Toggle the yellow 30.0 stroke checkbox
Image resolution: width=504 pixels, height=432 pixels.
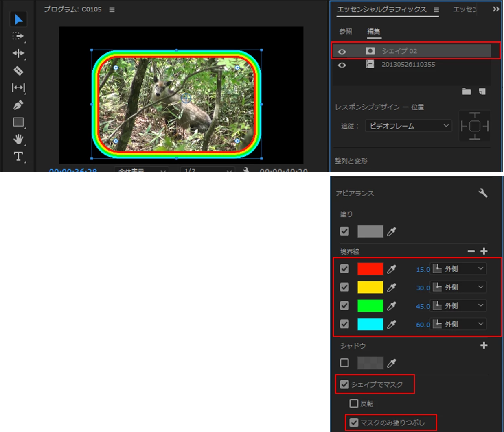point(344,287)
